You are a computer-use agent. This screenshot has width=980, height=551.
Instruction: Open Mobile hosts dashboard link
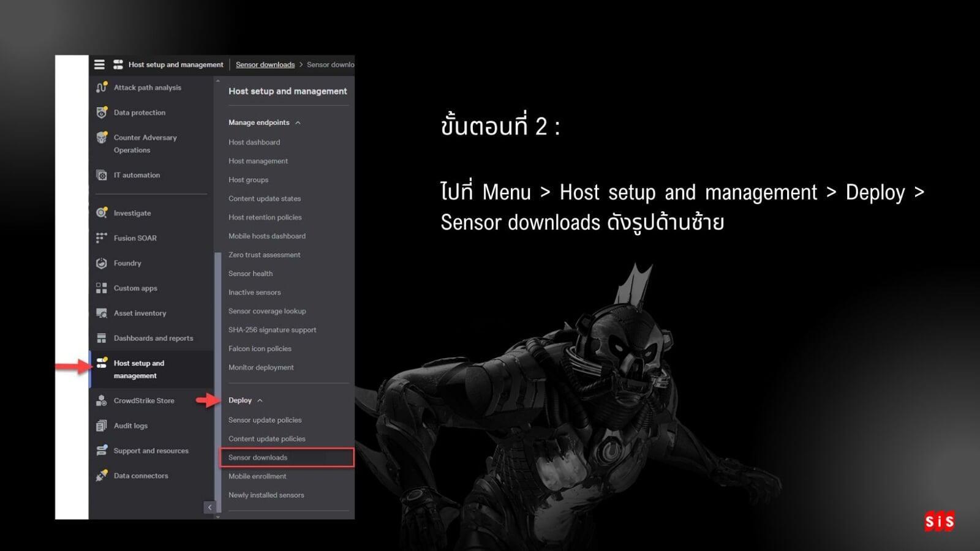267,236
